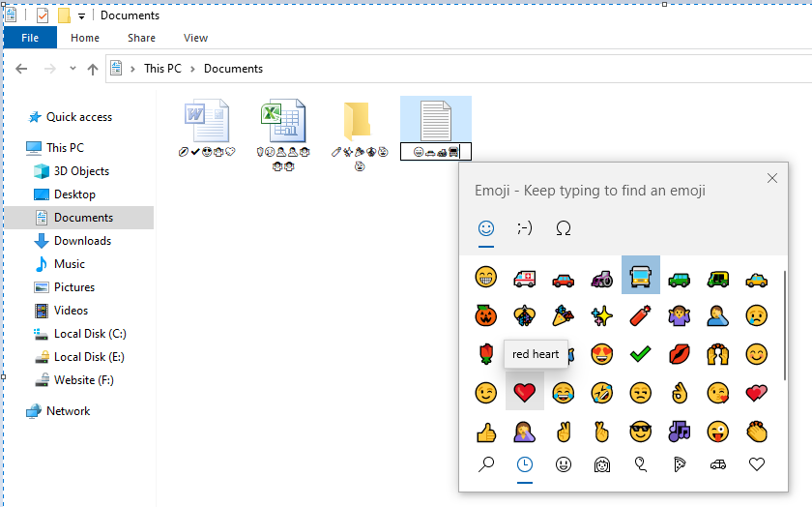Select the musical notes emoji
Viewport: 812px width, 507px height.
[679, 432]
